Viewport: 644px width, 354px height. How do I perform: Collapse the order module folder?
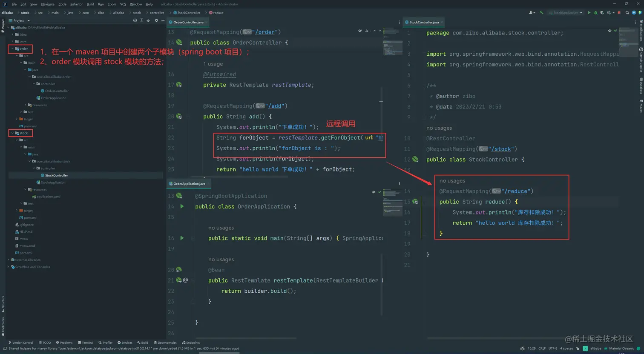point(12,49)
